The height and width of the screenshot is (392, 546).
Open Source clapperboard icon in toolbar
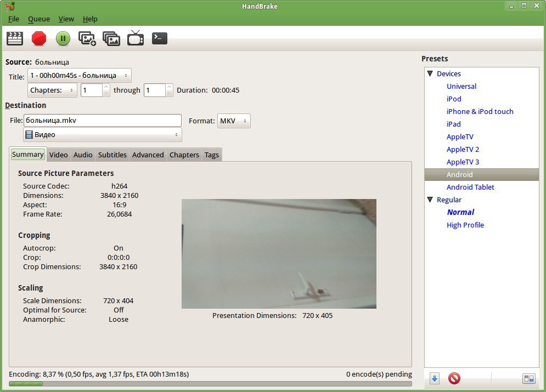(15, 38)
